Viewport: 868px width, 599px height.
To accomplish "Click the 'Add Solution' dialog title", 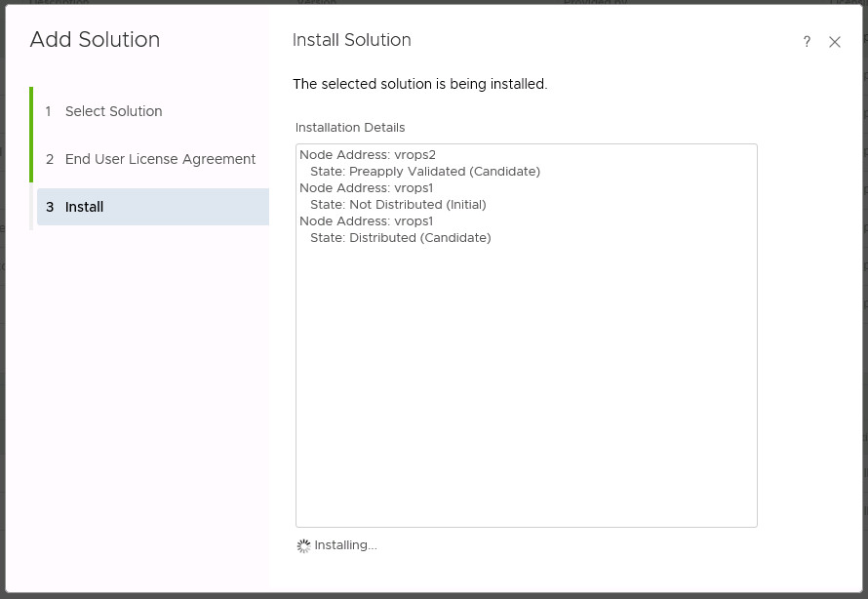I will pyautogui.click(x=95, y=40).
